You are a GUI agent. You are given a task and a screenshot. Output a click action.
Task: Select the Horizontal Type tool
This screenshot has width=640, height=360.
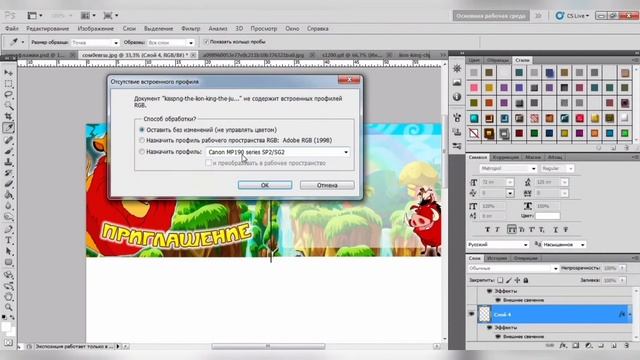coord(8,240)
